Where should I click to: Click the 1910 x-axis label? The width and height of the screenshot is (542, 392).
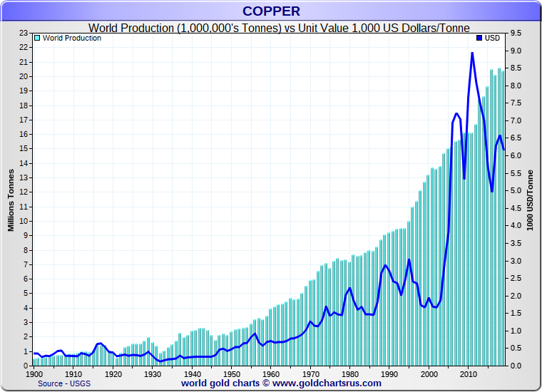click(x=73, y=374)
